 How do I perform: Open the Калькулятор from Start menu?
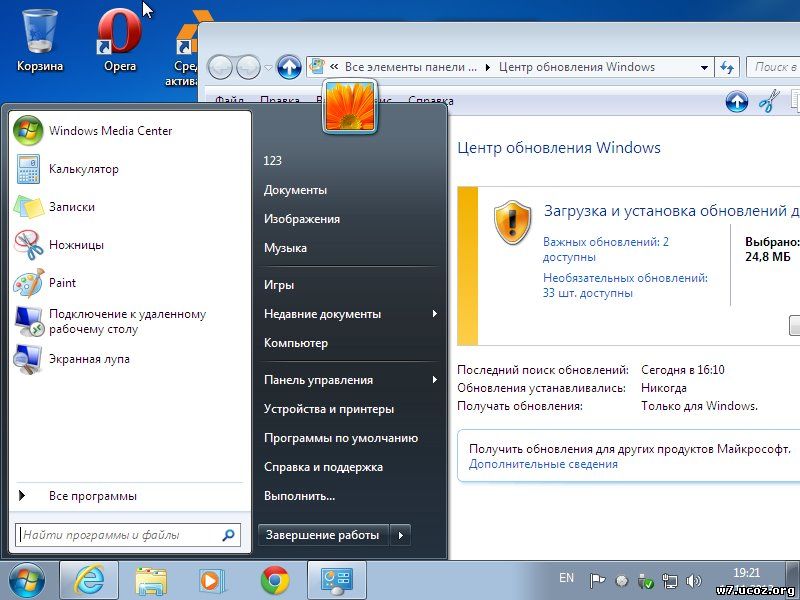tap(84, 168)
